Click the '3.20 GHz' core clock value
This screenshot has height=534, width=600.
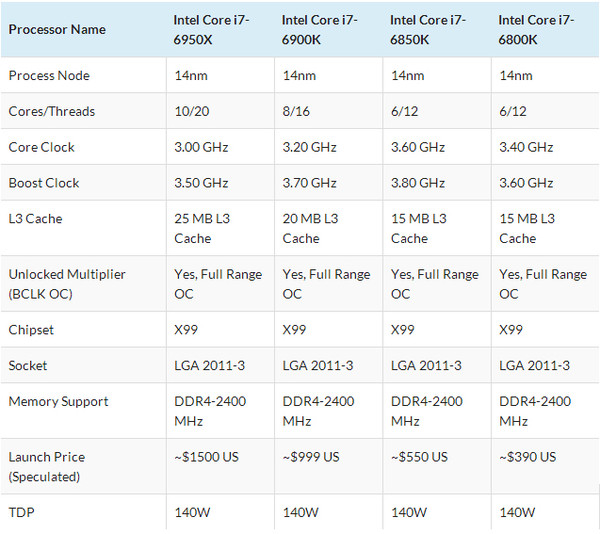click(x=310, y=147)
